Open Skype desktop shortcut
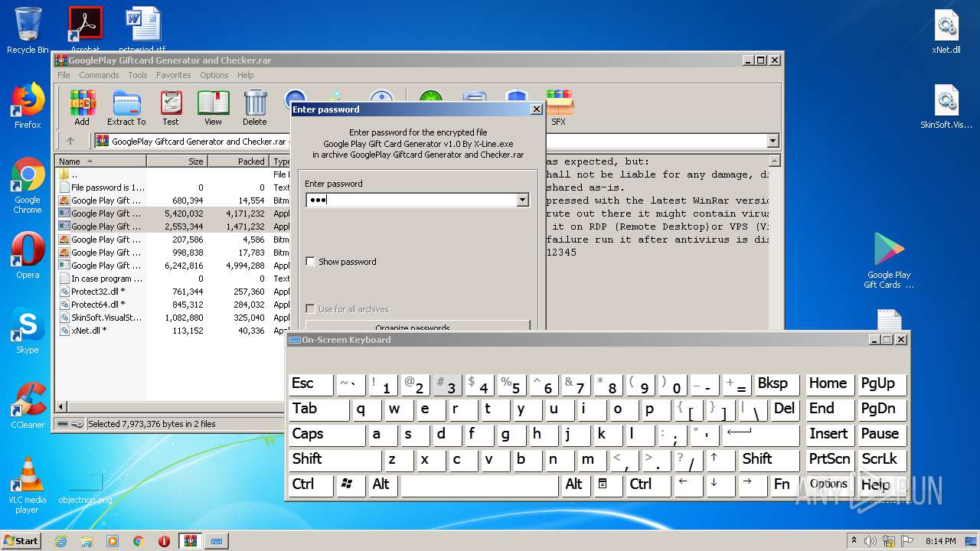Viewport: 980px width, 551px height. 28,331
